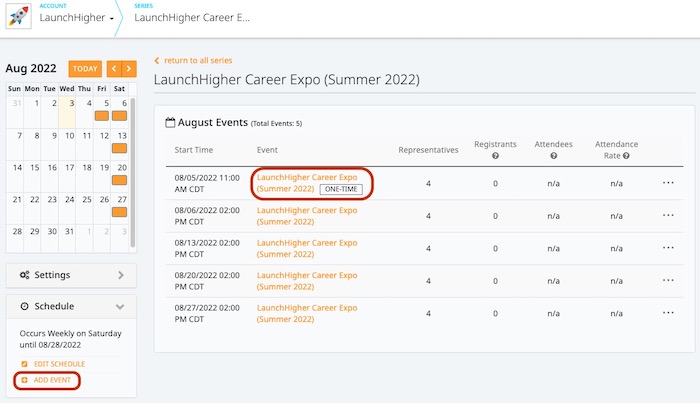Open more options for the 08/20/2022 event
The height and width of the screenshot is (403, 700).
pyautogui.click(x=668, y=280)
